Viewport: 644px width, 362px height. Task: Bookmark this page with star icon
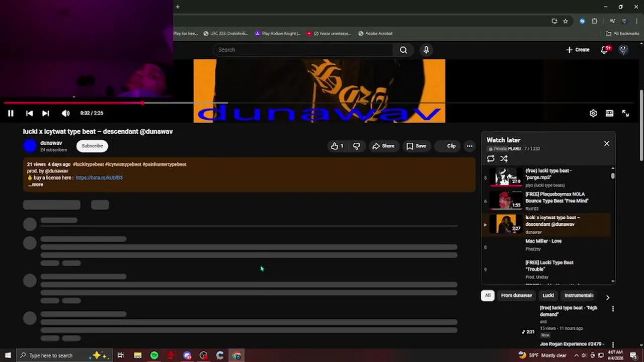coord(566,21)
